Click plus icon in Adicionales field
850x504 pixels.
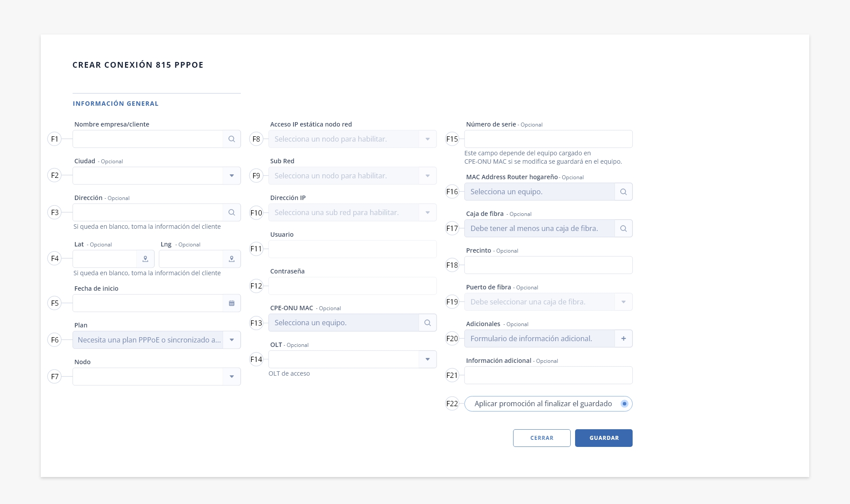coord(623,339)
